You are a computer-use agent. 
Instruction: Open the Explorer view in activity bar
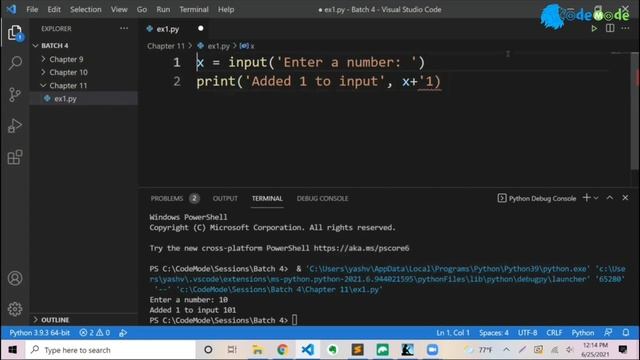tap(15, 33)
